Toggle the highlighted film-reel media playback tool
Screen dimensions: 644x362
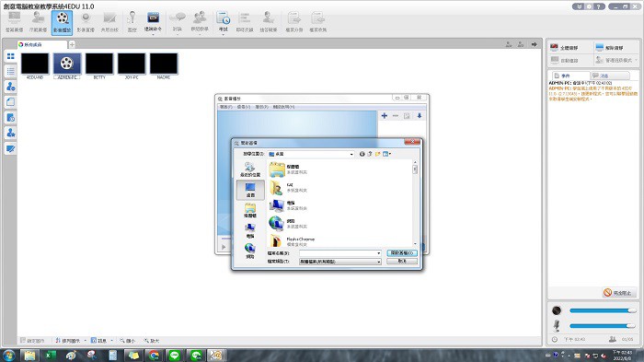coord(62,22)
